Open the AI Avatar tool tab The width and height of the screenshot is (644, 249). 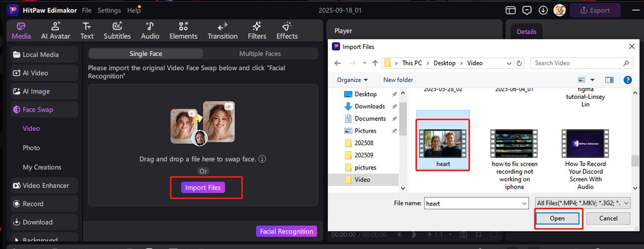[x=55, y=30]
